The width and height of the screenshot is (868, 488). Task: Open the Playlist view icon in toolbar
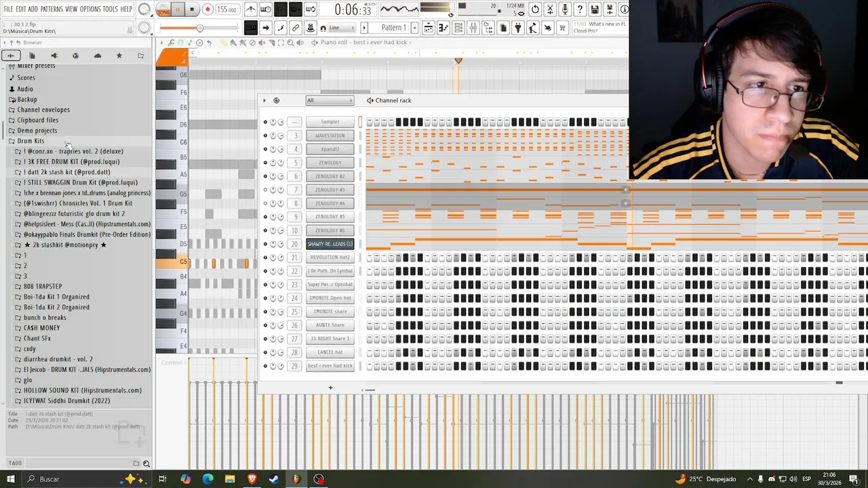click(x=428, y=28)
